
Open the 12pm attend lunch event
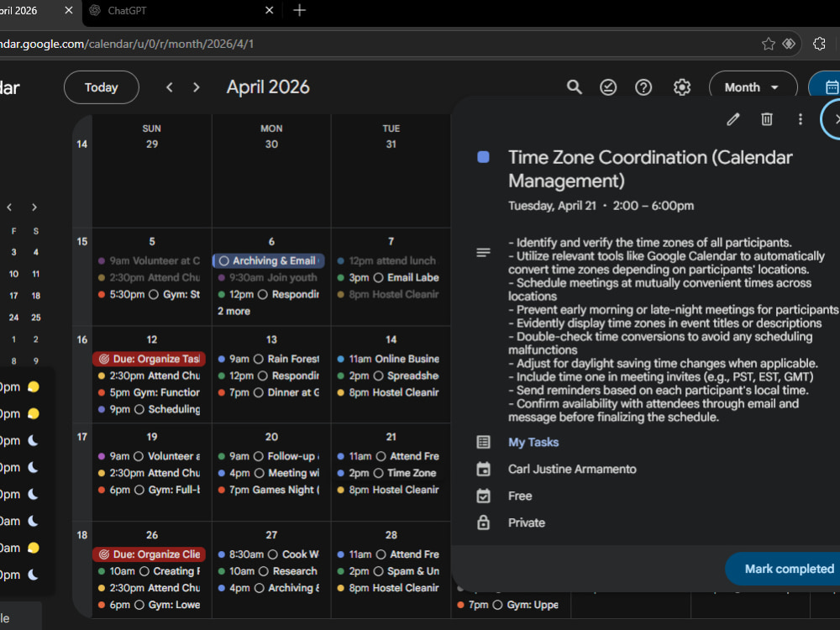(389, 261)
